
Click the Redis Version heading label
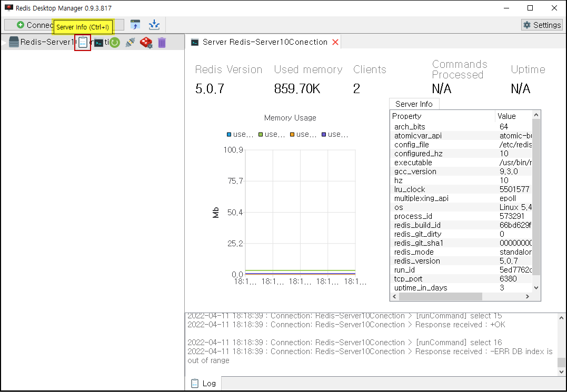click(x=228, y=69)
